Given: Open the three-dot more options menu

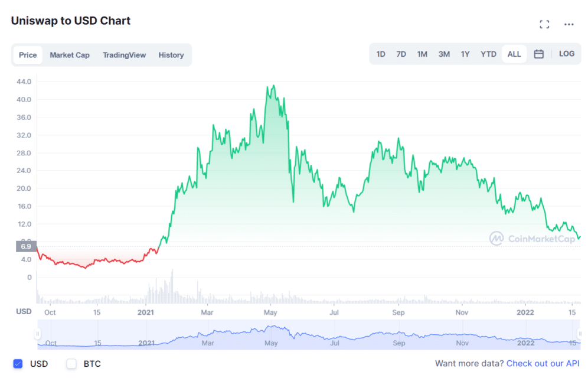Looking at the screenshot, I should [569, 24].
